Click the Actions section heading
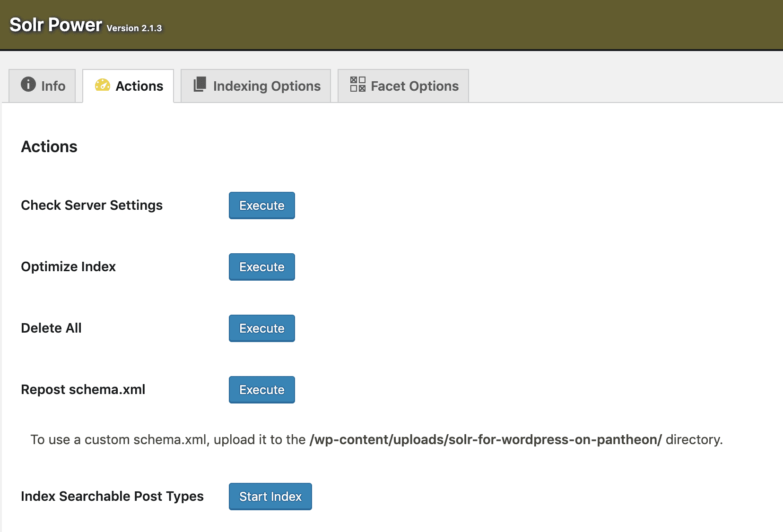The image size is (783, 532). click(49, 146)
